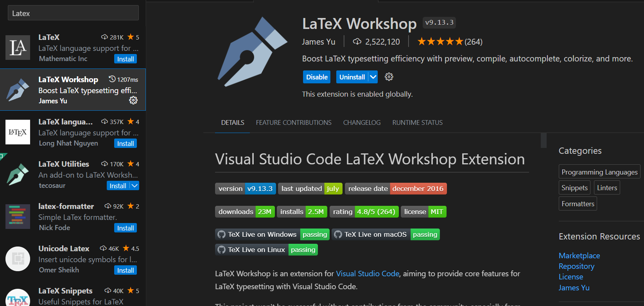Click the last updated july badge
The image size is (644, 306).
point(310,189)
